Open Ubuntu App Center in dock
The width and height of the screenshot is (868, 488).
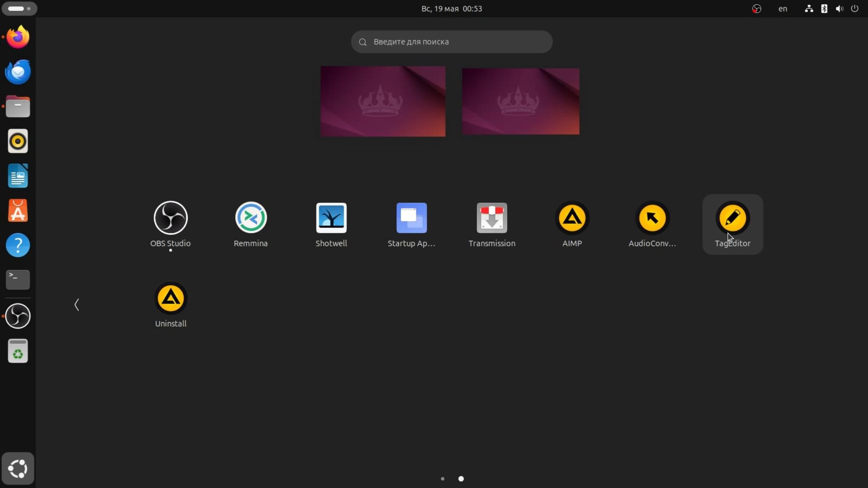point(18,211)
